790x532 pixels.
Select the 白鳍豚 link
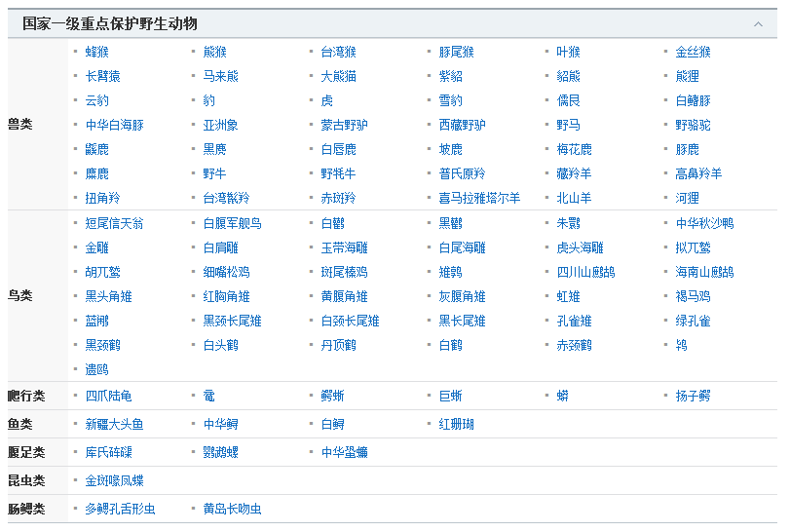click(x=693, y=100)
